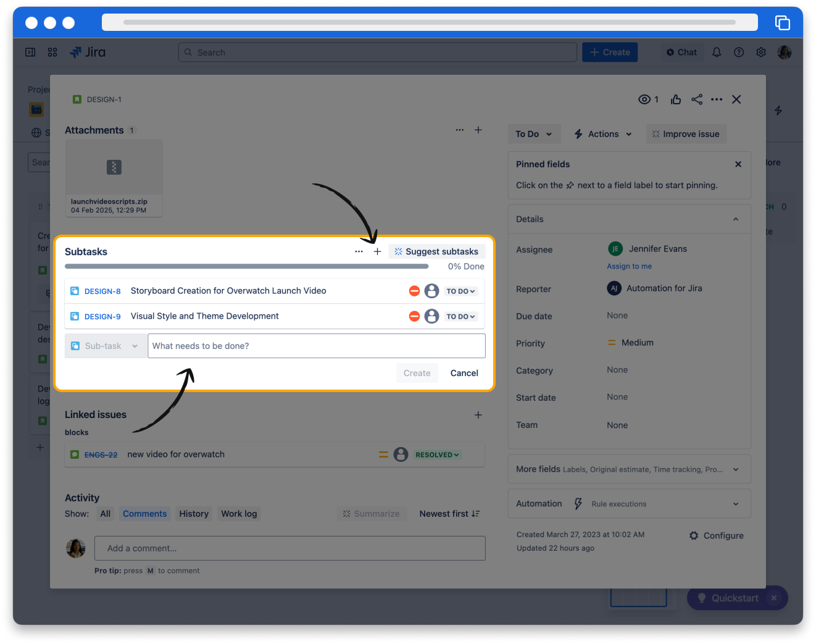Click the DESIGN-1 issue key breadcrumb
The image size is (816, 644).
[104, 99]
